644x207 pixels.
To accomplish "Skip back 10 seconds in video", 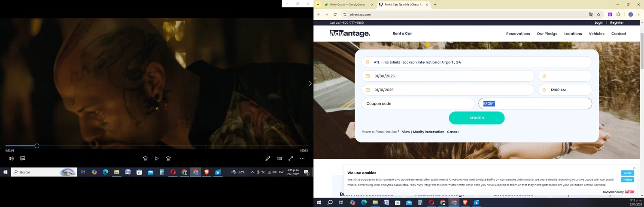I will tap(145, 158).
